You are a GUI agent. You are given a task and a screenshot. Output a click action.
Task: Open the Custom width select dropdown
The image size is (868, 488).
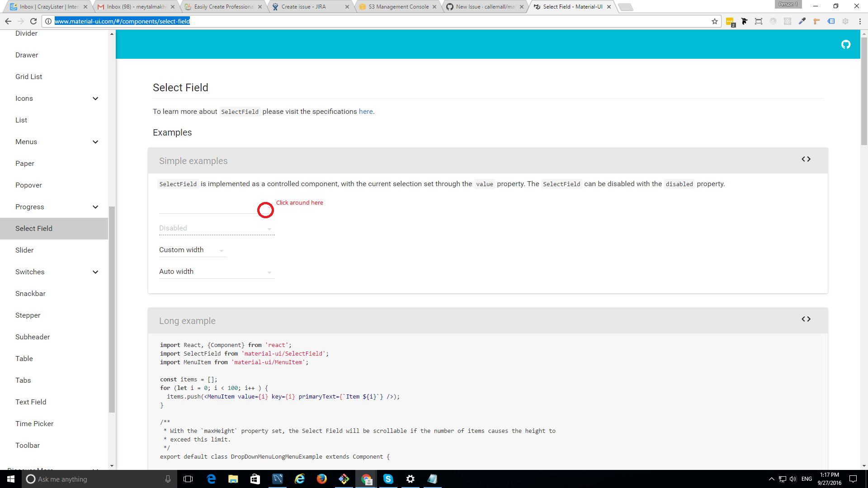pyautogui.click(x=192, y=250)
